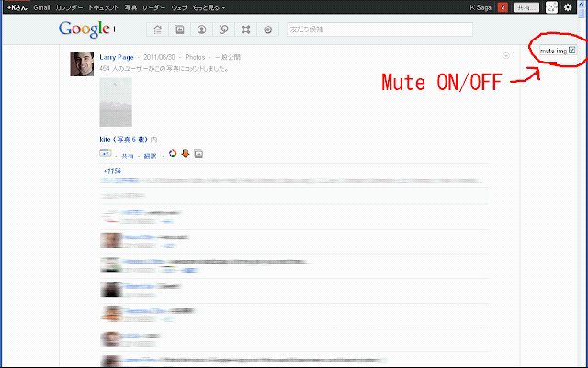Image resolution: width=588 pixels, height=368 pixels.
Task: Expand the もっと見る dropdown menu
Action: pyautogui.click(x=209, y=7)
